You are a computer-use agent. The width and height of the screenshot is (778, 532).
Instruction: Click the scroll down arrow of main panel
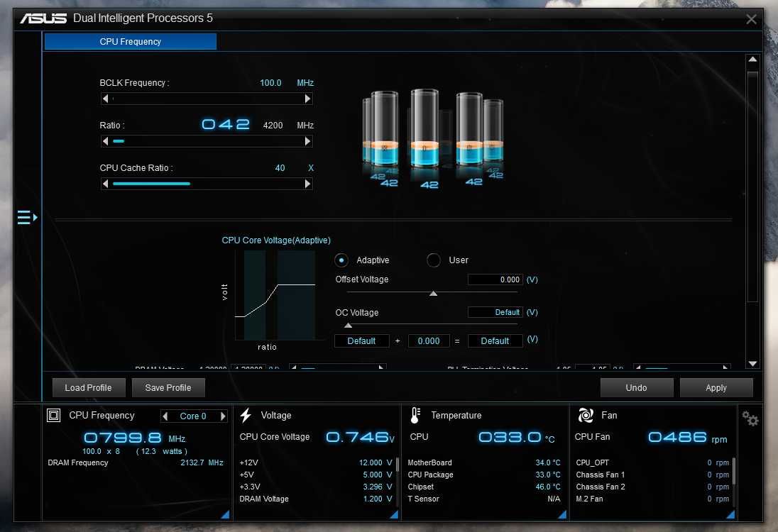[x=752, y=364]
